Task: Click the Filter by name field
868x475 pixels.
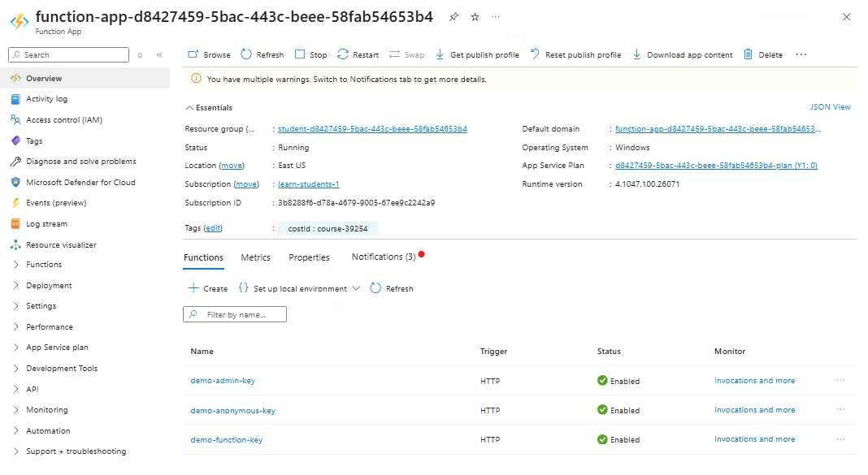Action: point(243,314)
